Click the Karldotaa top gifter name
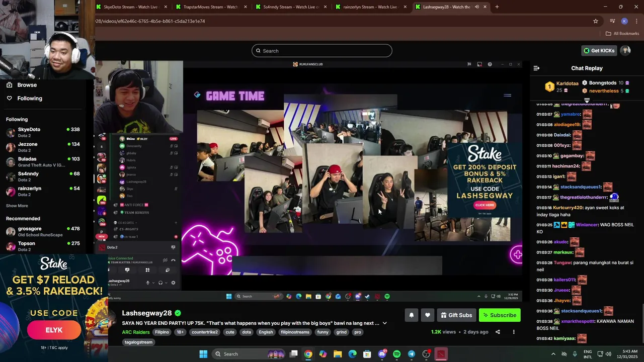The image size is (644, 362). 568,83
